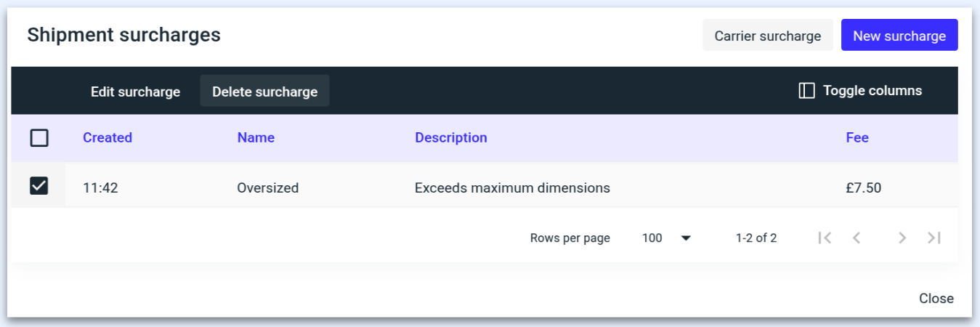Image resolution: width=980 pixels, height=327 pixels.
Task: Expand the Rows per page dropdown
Action: point(666,238)
